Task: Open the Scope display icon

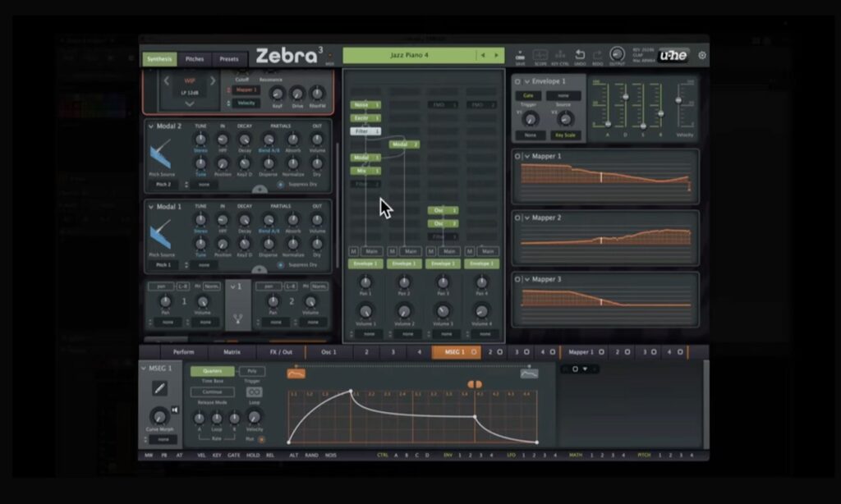Action: click(540, 55)
